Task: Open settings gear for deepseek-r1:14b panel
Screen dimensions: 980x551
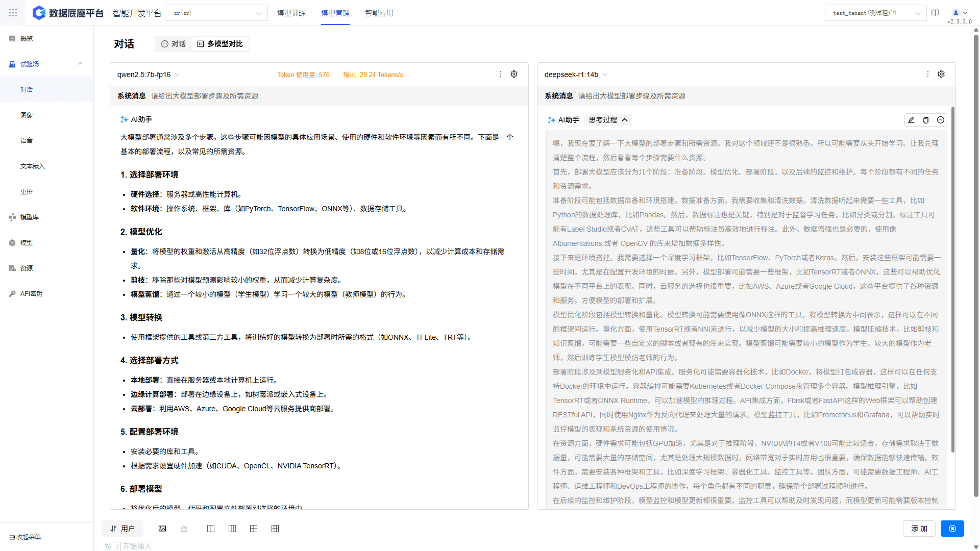Action: click(x=941, y=74)
